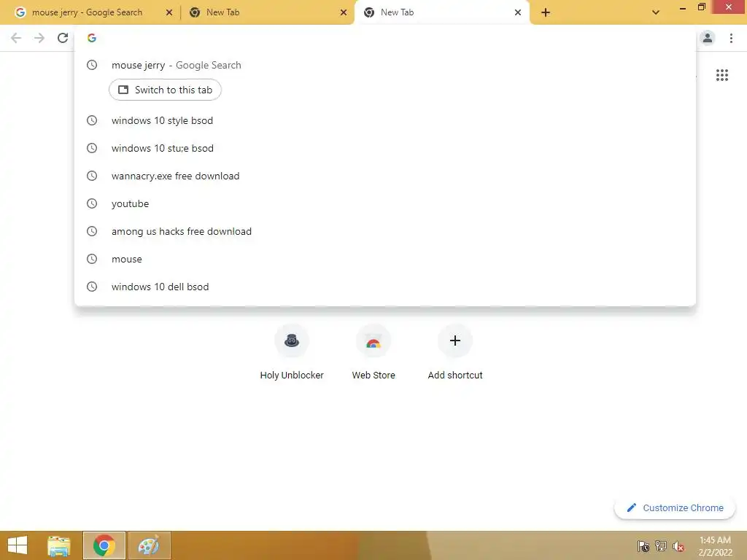Viewport: 747px width, 560px height.
Task: Open File Explorer from the taskbar
Action: [x=59, y=545]
